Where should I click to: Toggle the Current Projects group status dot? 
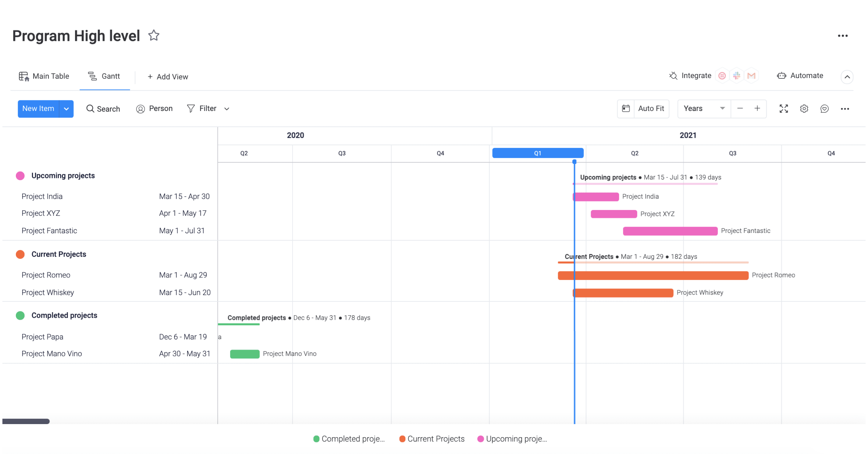[x=20, y=254]
